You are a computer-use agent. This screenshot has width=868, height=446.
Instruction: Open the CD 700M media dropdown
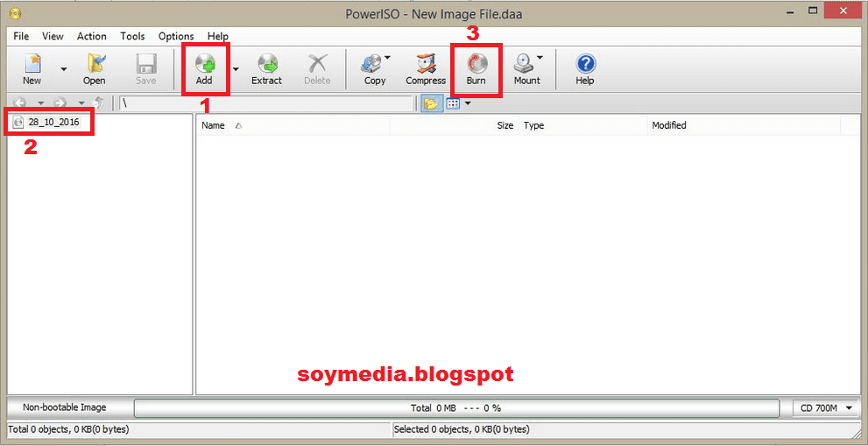827,408
